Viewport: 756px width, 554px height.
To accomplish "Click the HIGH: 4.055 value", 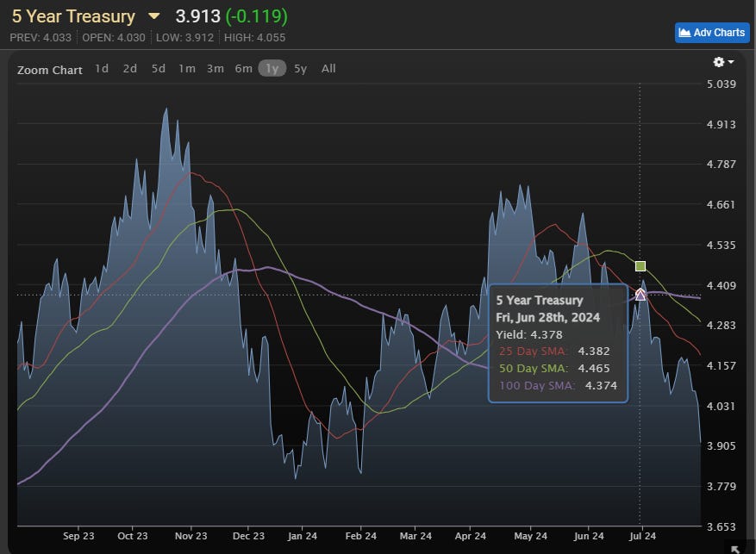I will (x=254, y=38).
